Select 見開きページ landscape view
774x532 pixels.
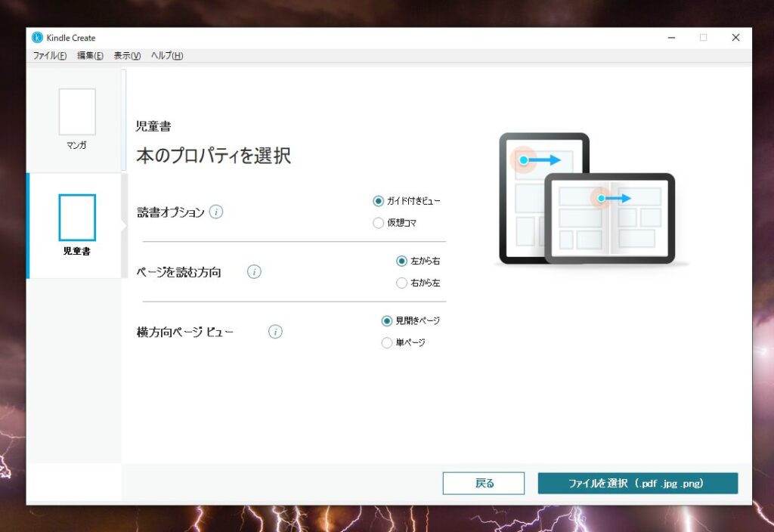point(386,320)
